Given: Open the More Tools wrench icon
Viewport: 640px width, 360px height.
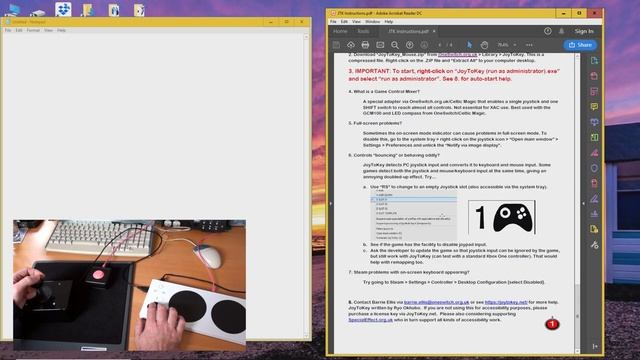Looking at the screenshot, I should pyautogui.click(x=594, y=244).
